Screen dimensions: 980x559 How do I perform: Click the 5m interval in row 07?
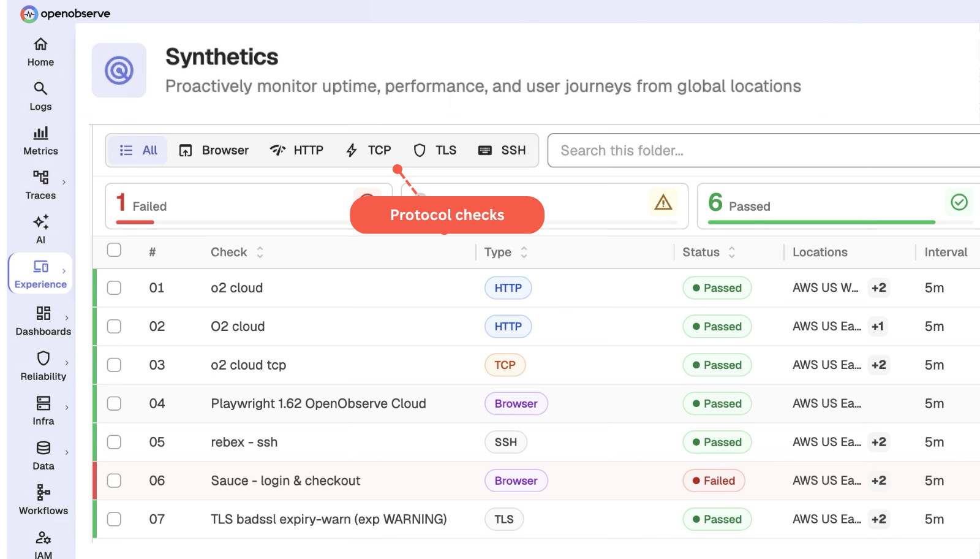934,520
